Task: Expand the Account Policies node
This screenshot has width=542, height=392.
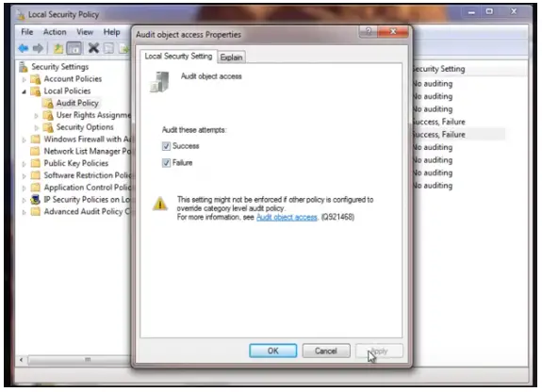Action: [x=24, y=79]
